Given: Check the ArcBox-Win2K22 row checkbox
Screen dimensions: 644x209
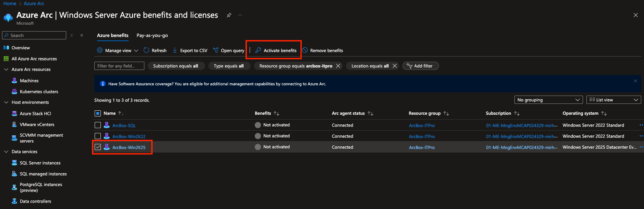Looking at the screenshot, I should click(98, 136).
